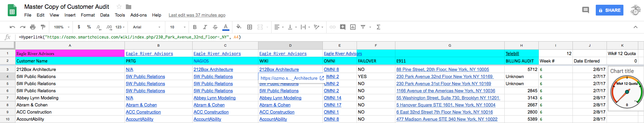This screenshot has height=123, width=644.
Task: Open the zoom 100% dropdown
Action: (x=61, y=27)
